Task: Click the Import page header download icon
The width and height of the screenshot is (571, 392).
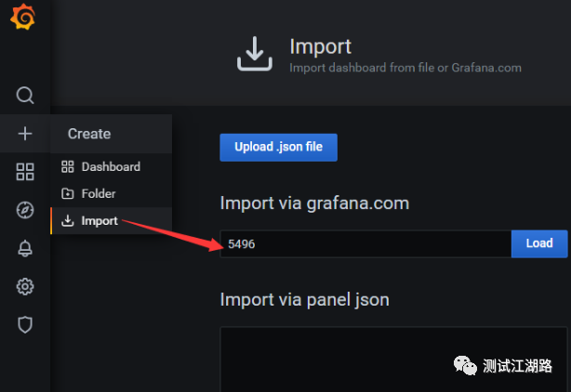Action: point(255,54)
